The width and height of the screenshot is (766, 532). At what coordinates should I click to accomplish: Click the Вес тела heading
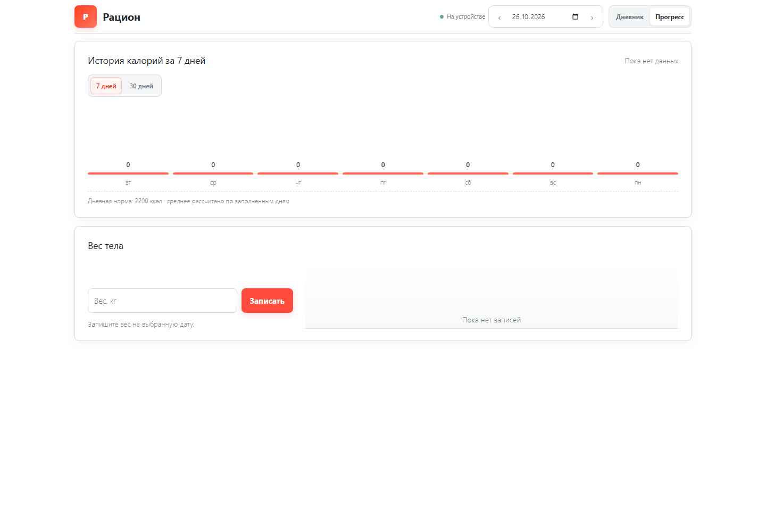105,246
